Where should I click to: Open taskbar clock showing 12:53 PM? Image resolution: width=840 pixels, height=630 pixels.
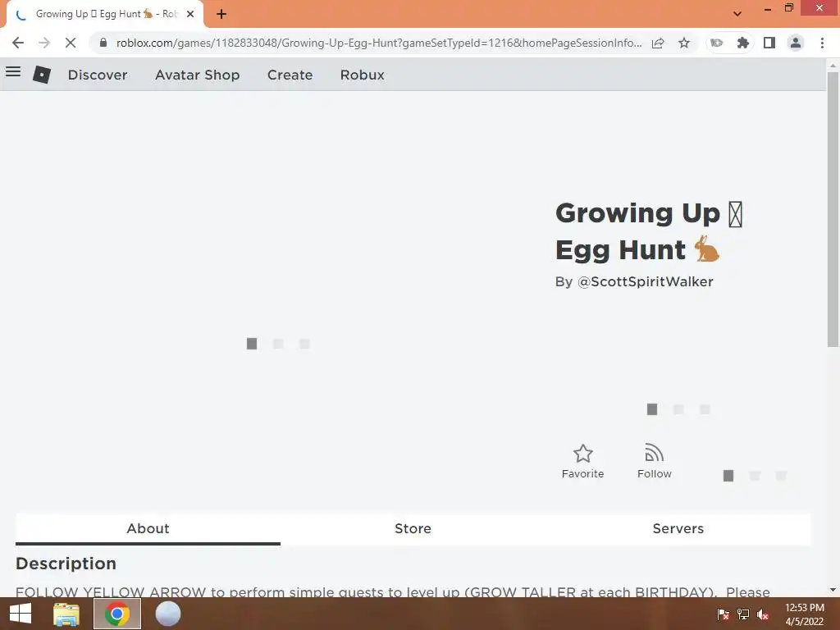pyautogui.click(x=804, y=614)
